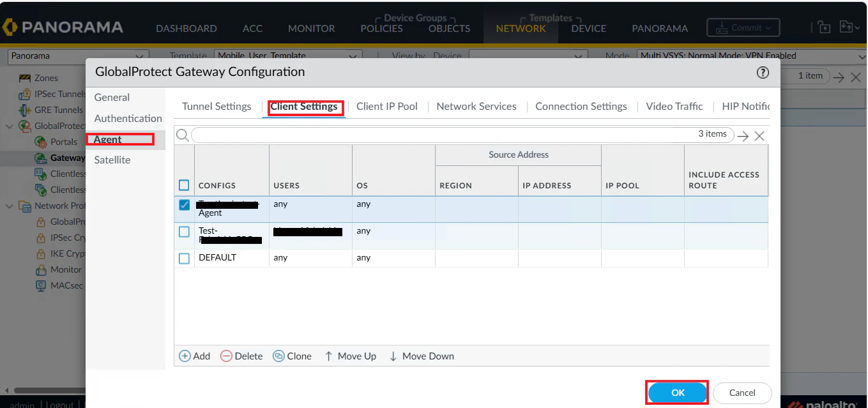Open the OBJECTS menu

[x=450, y=29]
